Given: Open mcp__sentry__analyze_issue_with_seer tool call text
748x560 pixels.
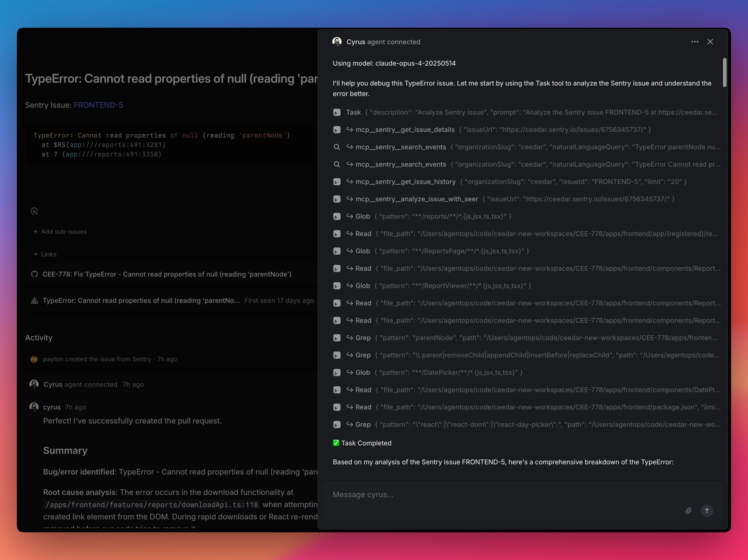Looking at the screenshot, I should (x=417, y=199).
